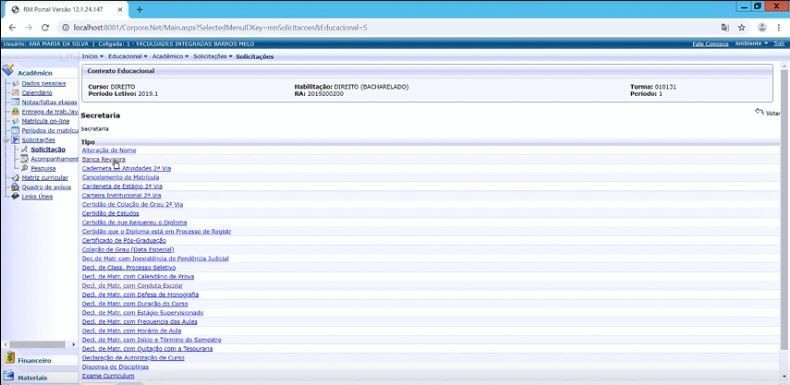This screenshot has height=385, width=790.
Task: Click the Calendário icon in sidebar
Action: [x=16, y=93]
